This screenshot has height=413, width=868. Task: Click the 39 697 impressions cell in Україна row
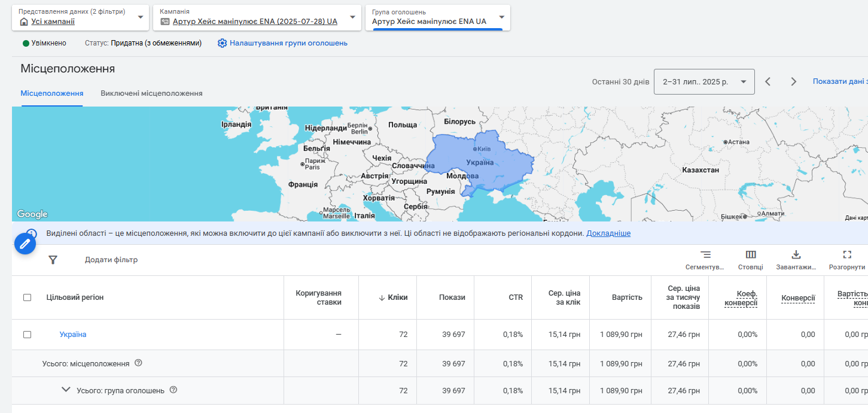(x=453, y=335)
